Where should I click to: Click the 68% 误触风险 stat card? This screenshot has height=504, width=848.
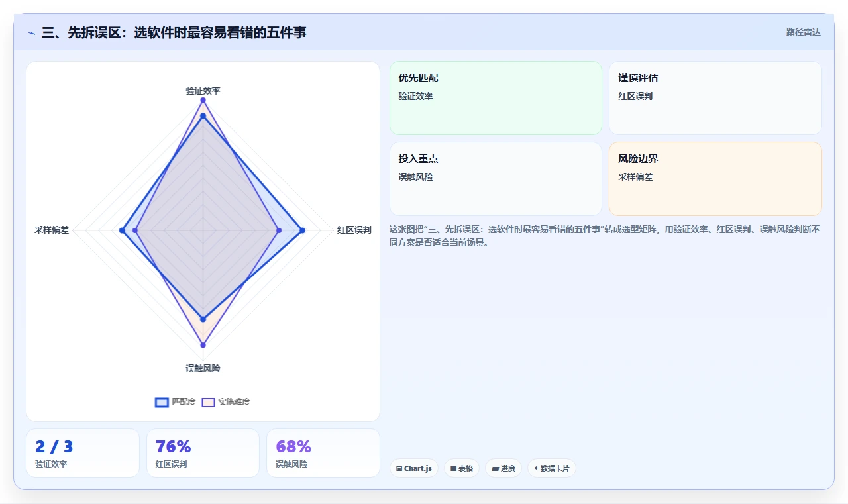(323, 453)
